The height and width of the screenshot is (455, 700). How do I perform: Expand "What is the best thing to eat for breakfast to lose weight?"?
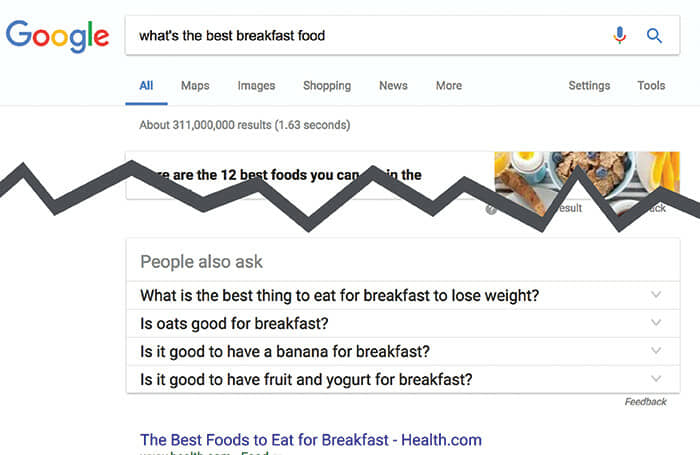tap(403, 295)
